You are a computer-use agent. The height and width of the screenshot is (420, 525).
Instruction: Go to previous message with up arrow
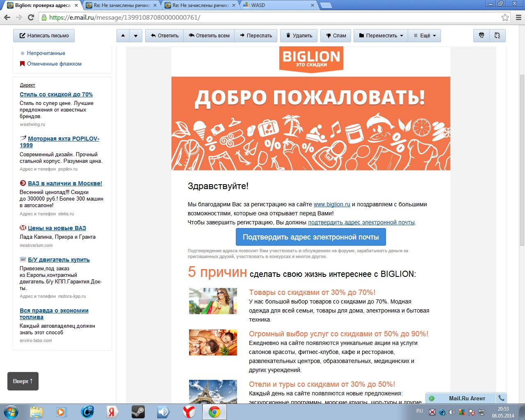tap(123, 36)
